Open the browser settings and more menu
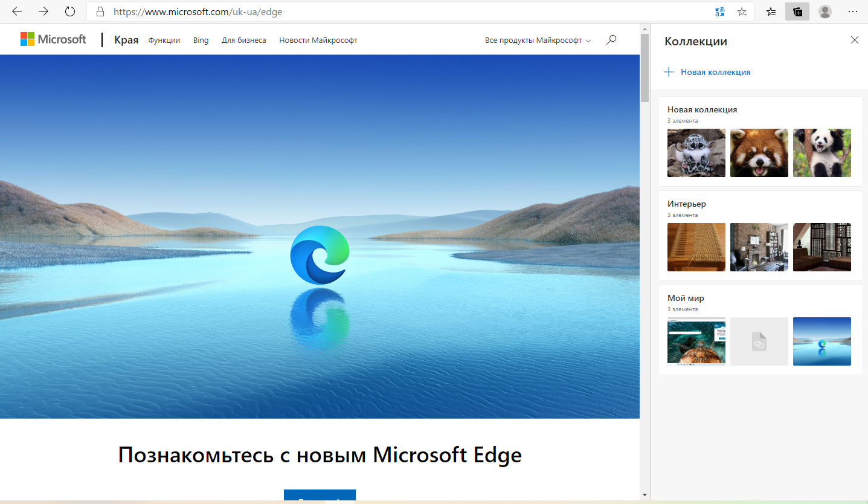The height and width of the screenshot is (504, 868). [x=853, y=11]
